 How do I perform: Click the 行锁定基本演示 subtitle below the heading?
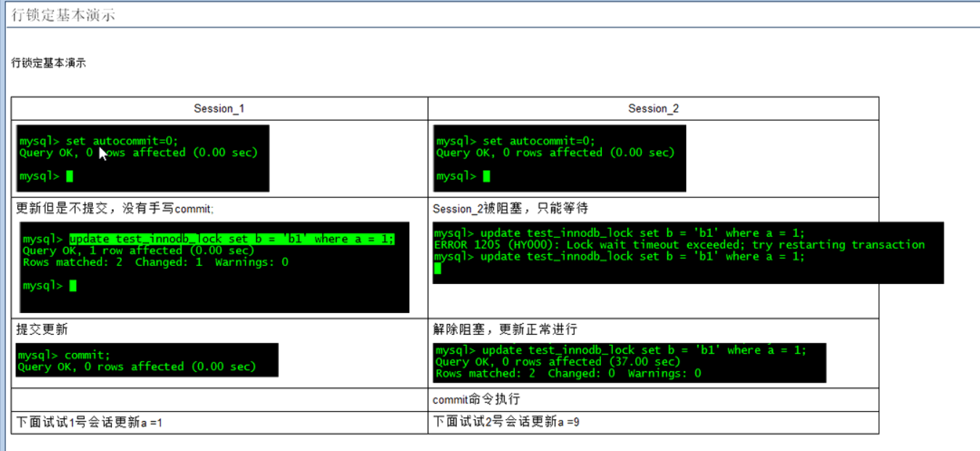click(49, 63)
